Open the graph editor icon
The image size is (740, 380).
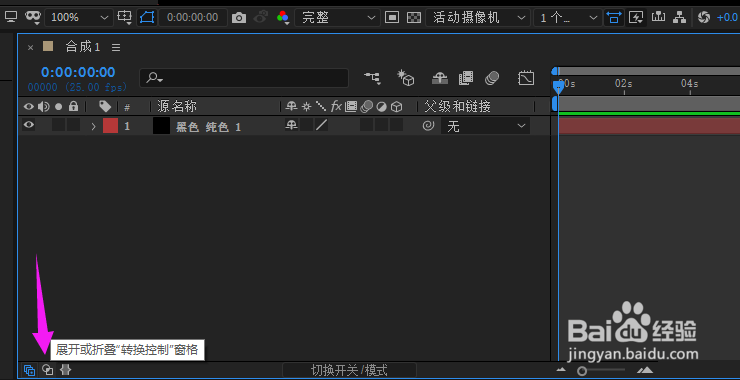click(x=525, y=78)
